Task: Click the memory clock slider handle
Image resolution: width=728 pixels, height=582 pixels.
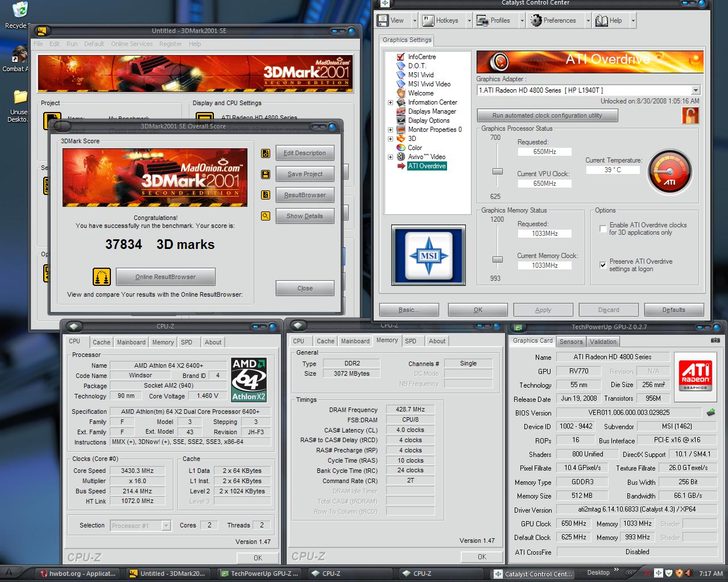Action: (x=498, y=259)
